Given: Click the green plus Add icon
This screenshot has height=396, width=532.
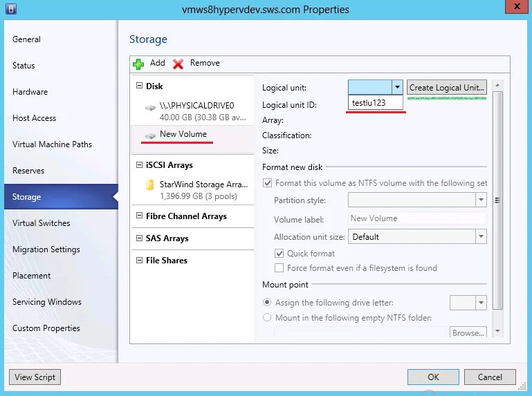Looking at the screenshot, I should (138, 64).
